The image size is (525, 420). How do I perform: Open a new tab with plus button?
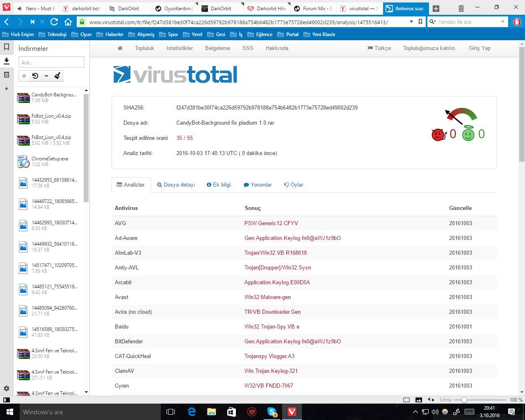coord(436,8)
